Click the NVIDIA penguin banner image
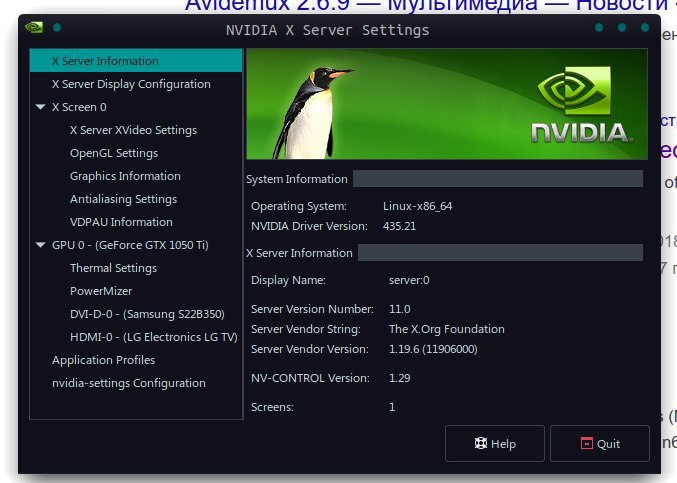The height and width of the screenshot is (483, 677). coord(447,104)
